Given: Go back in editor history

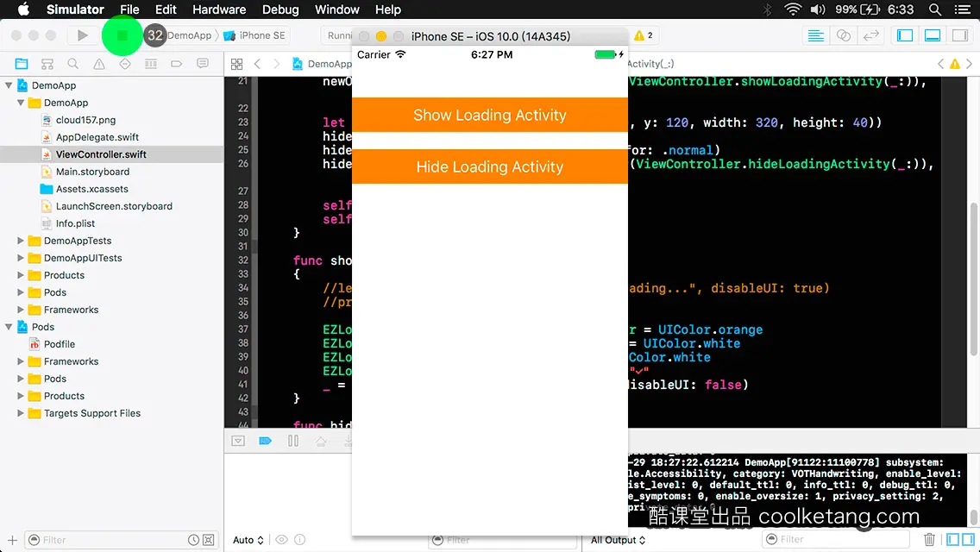Looking at the screenshot, I should (x=257, y=64).
